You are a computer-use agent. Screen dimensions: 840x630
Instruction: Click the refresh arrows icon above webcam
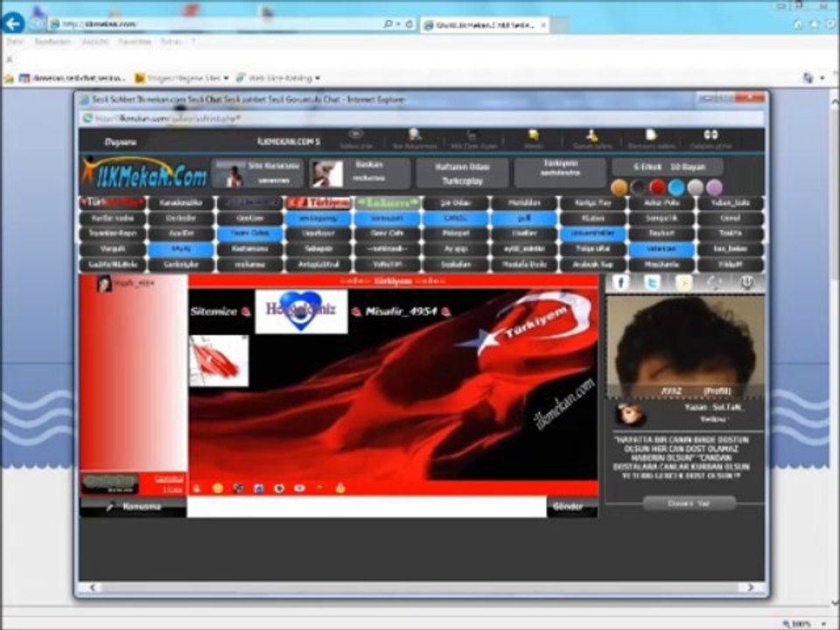point(715,283)
